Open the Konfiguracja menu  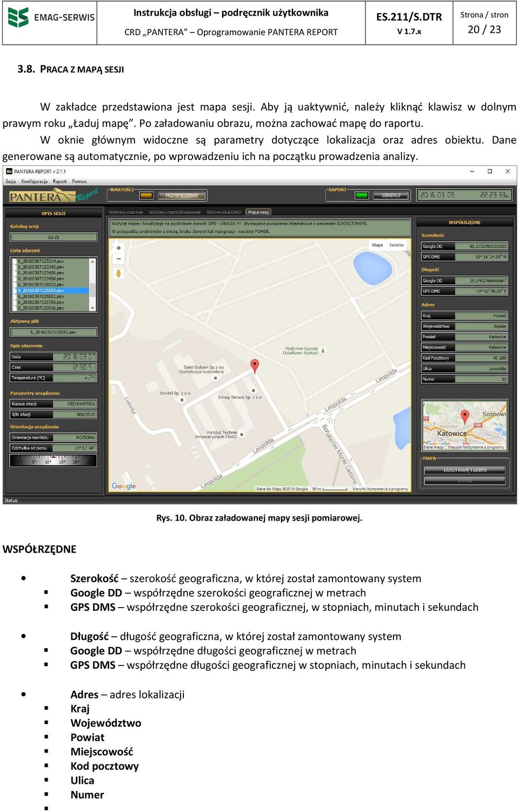[34, 181]
